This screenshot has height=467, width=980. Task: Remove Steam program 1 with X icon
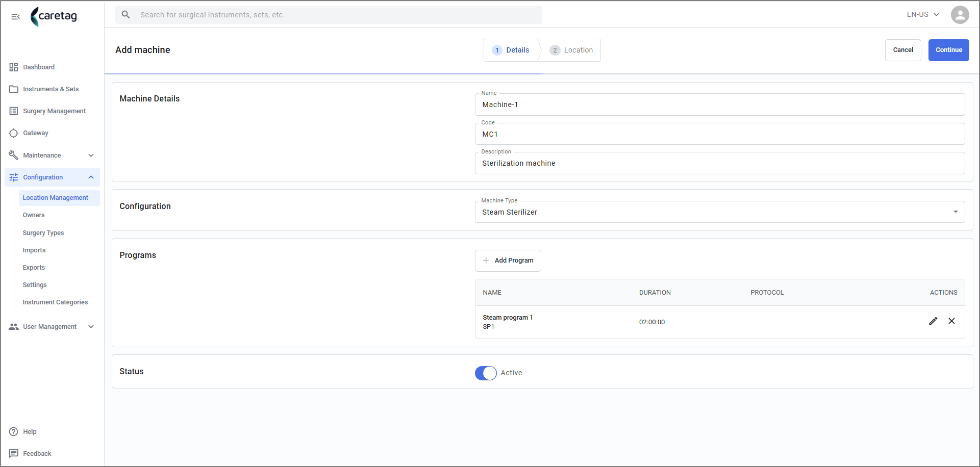tap(951, 321)
